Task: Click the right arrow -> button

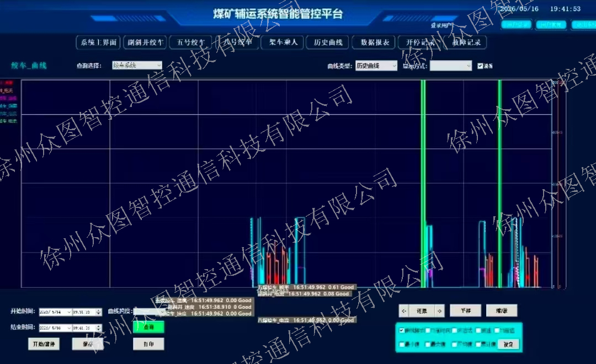Action: click(439, 311)
